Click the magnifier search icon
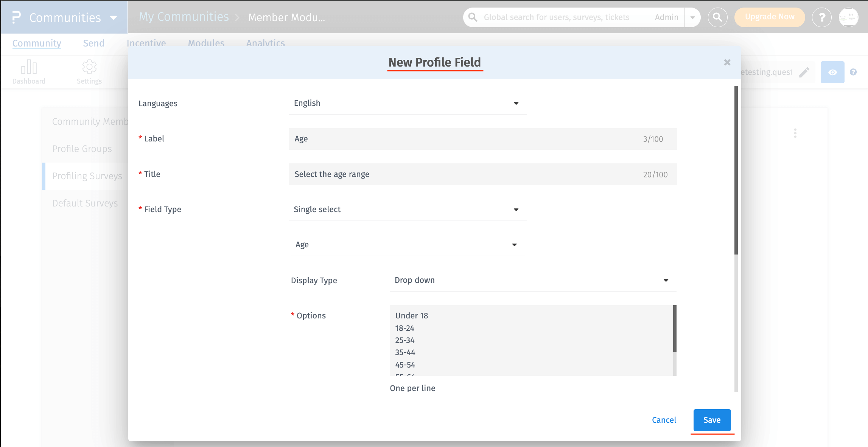 [717, 17]
